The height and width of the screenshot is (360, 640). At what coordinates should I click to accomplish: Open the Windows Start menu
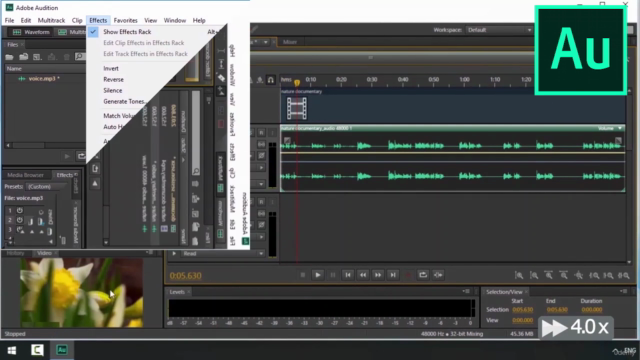pos(12,350)
